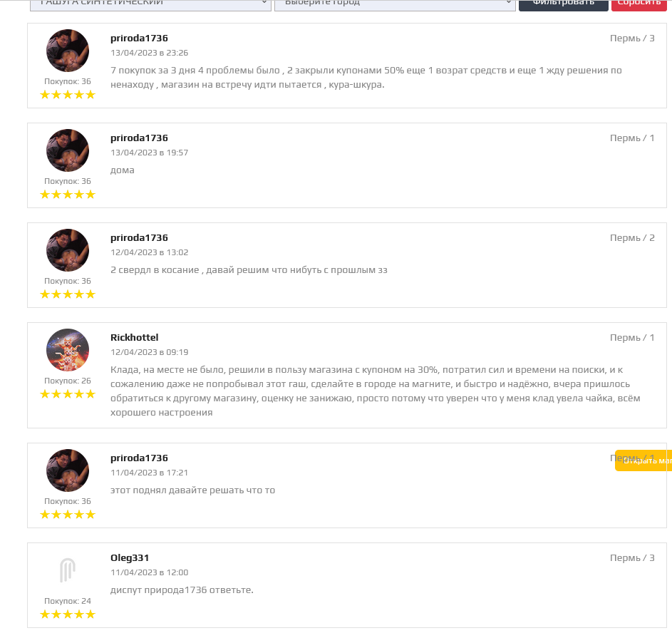
Task: Open Oleg331 username link
Action: tap(130, 558)
